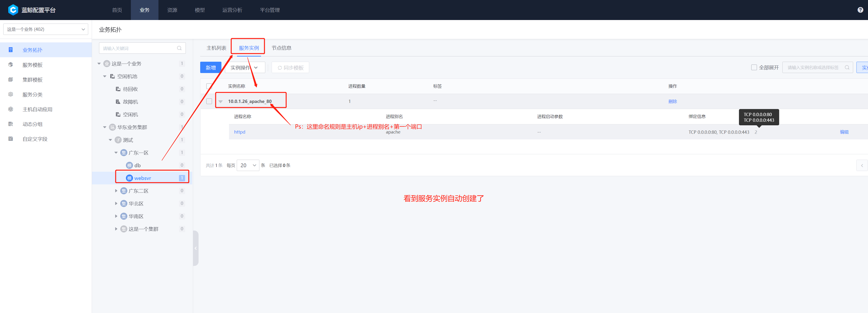Open the page size 20 selector
The width and height of the screenshot is (868, 313).
[x=248, y=165]
